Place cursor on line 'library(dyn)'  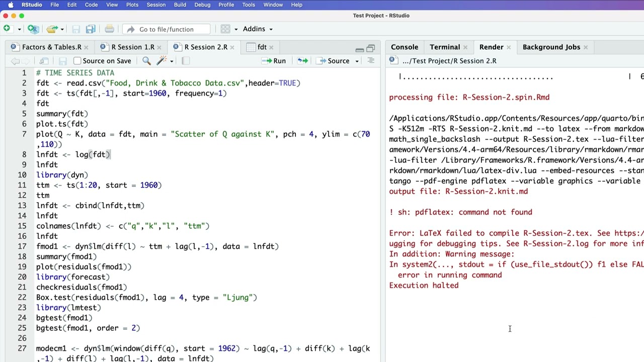point(62,175)
